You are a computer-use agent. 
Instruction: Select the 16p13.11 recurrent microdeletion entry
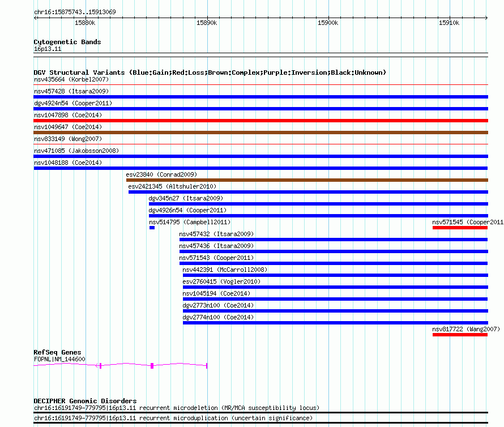(260, 409)
